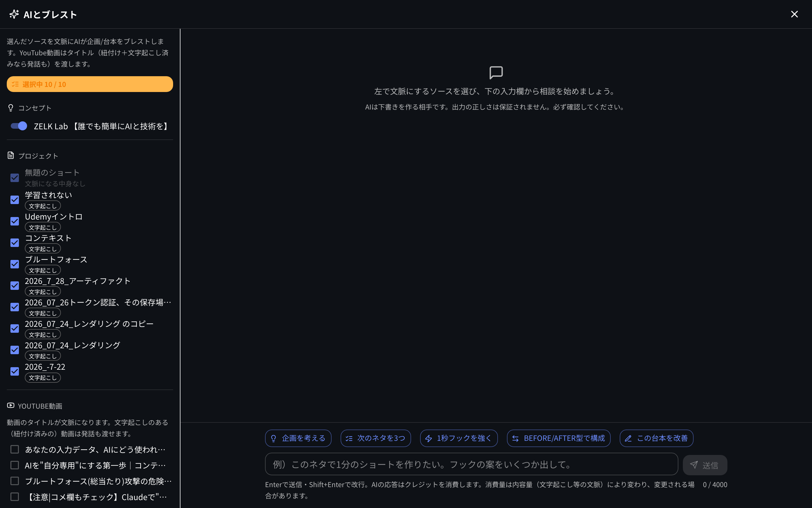This screenshot has width=812, height=508.
Task: Uncheck the Udemyイントロ project checkbox
Action: point(15,222)
